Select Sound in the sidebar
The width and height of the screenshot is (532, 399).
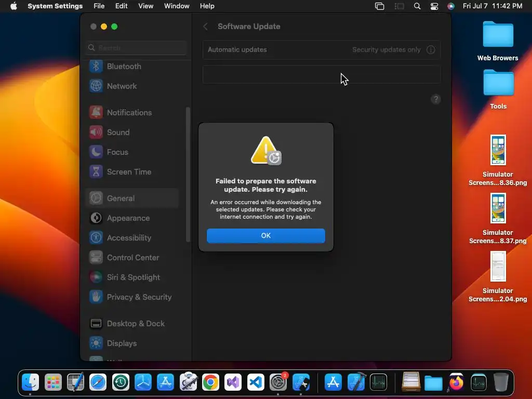click(x=132, y=132)
